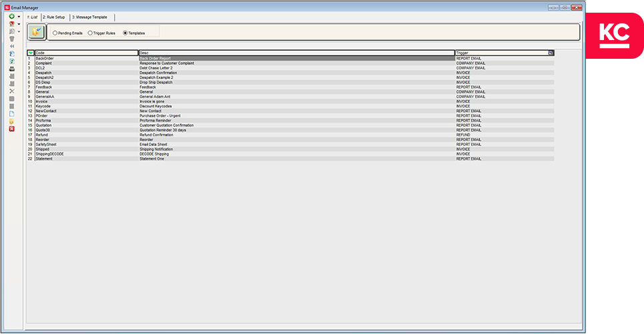Screen dimensions: 644x334
Task: Click the Code column header
Action: 86,53
